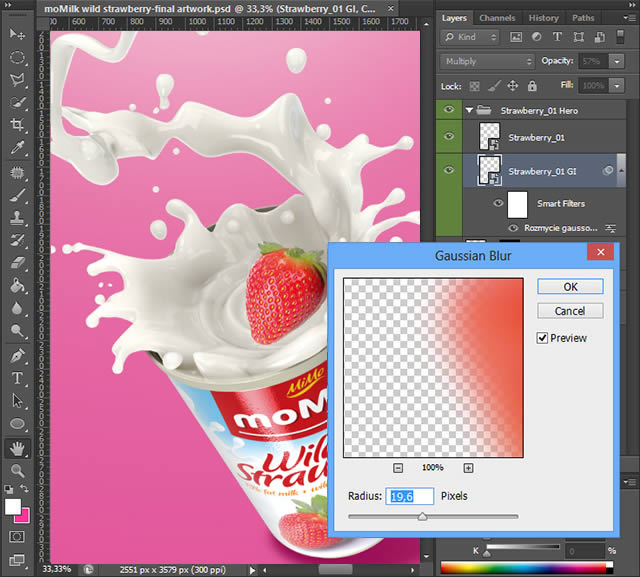Select the Paint Bucket tool
The height and width of the screenshot is (577, 640).
[x=17, y=286]
